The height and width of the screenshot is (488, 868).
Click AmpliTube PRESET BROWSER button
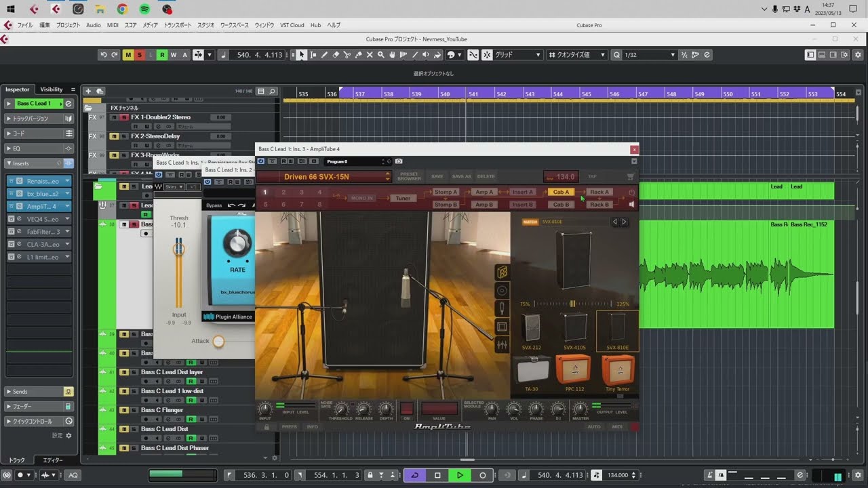(x=410, y=177)
